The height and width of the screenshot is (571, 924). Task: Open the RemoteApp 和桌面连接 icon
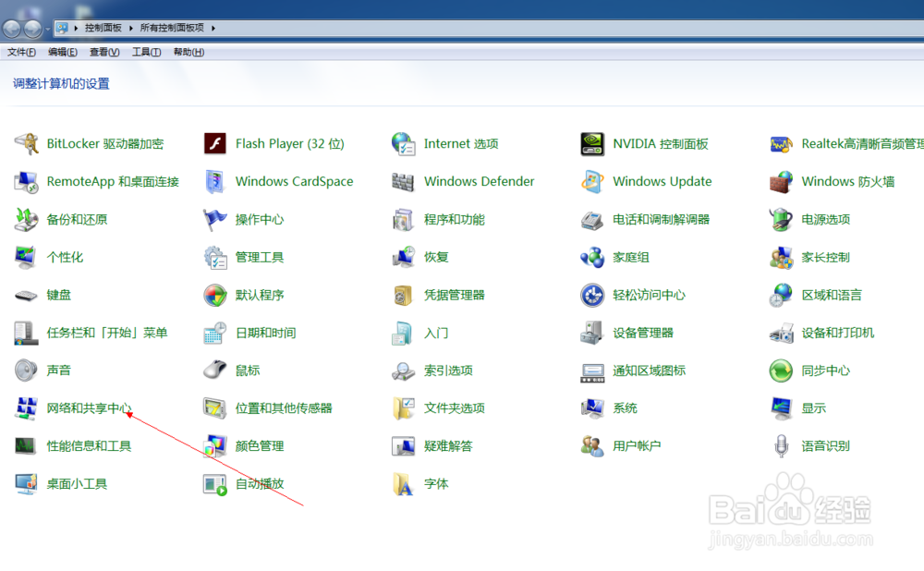pos(26,181)
